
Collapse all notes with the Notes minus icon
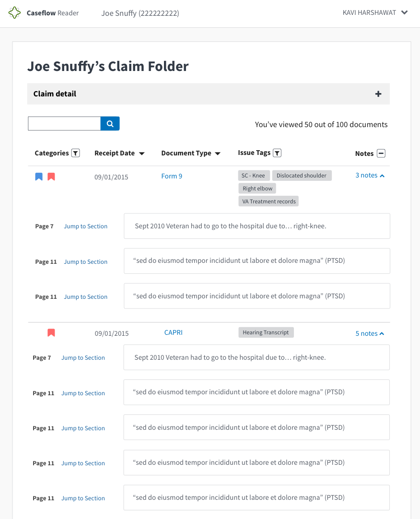pos(381,153)
